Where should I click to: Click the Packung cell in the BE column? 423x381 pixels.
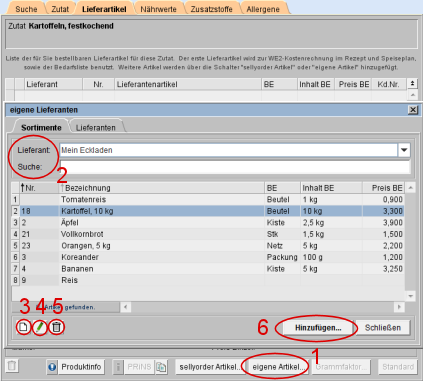pyautogui.click(x=282, y=257)
